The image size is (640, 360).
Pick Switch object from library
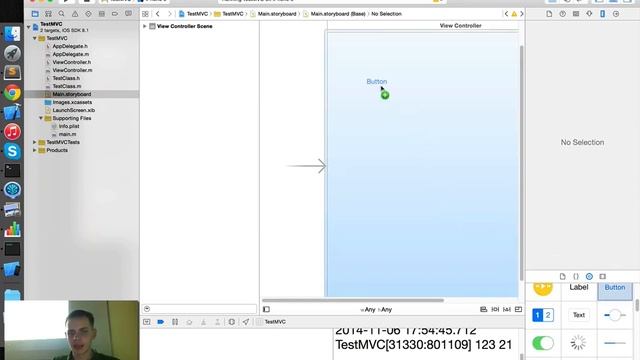coord(543,343)
